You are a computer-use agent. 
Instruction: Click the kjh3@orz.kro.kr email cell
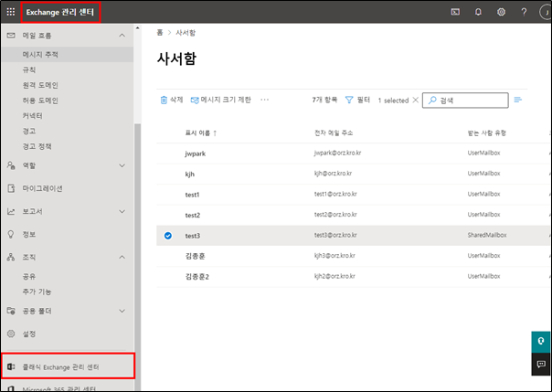(334, 256)
